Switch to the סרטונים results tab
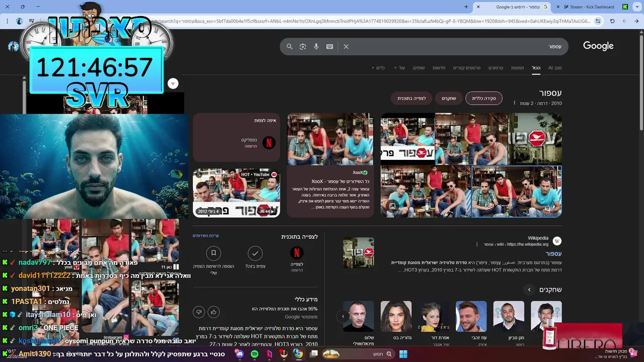Image resolution: width=644 pixels, height=362 pixels. (496, 68)
